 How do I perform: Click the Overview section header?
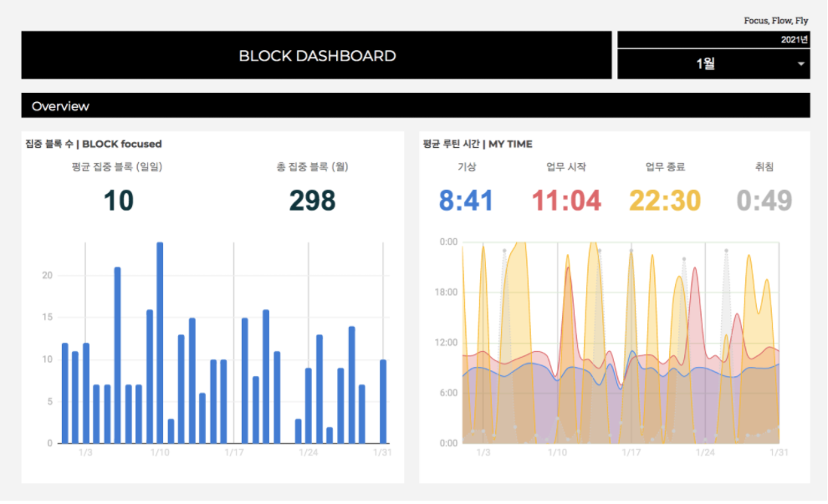click(x=59, y=106)
